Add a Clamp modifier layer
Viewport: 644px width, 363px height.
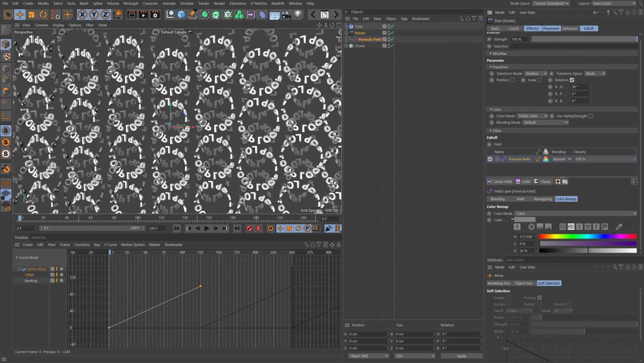(543, 182)
